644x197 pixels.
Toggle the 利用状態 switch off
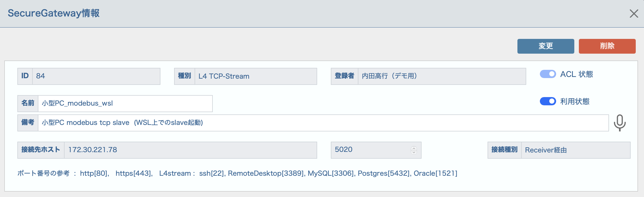click(548, 101)
